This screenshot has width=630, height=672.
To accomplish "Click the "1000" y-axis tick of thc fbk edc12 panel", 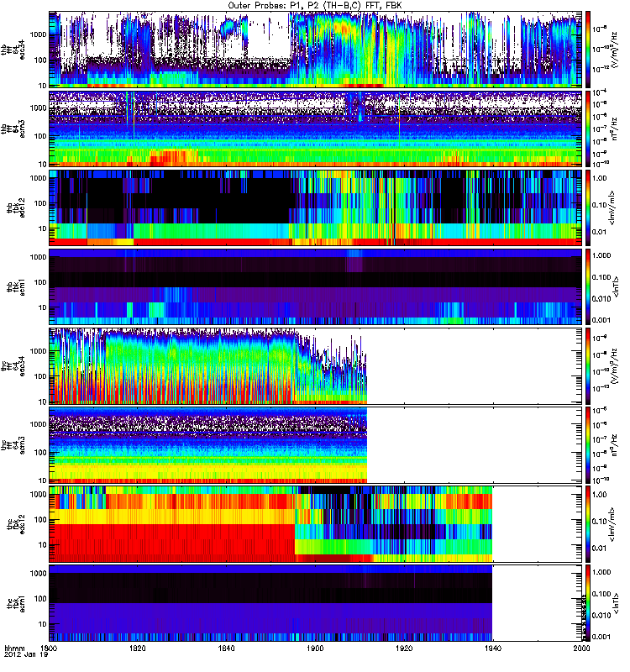I will point(39,494).
